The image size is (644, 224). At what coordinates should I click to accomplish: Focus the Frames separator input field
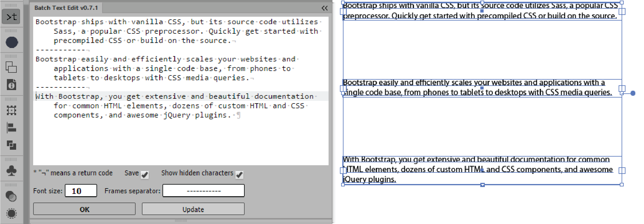[203, 191]
